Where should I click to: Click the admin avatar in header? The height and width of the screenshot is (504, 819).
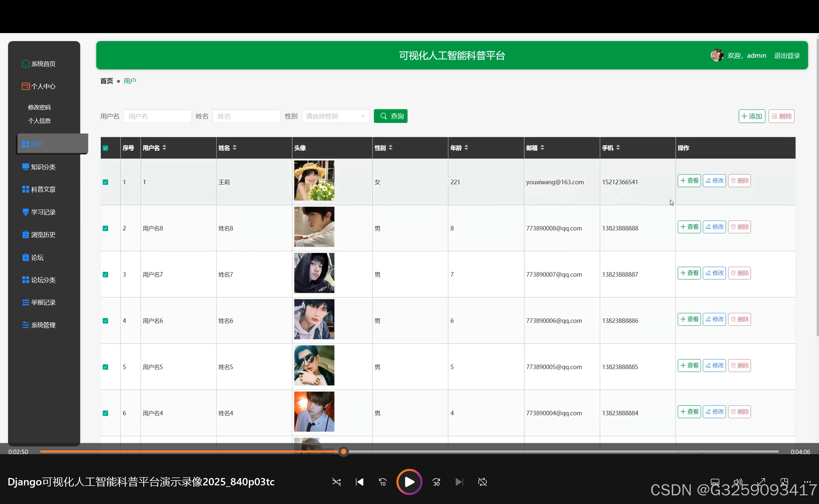[717, 55]
